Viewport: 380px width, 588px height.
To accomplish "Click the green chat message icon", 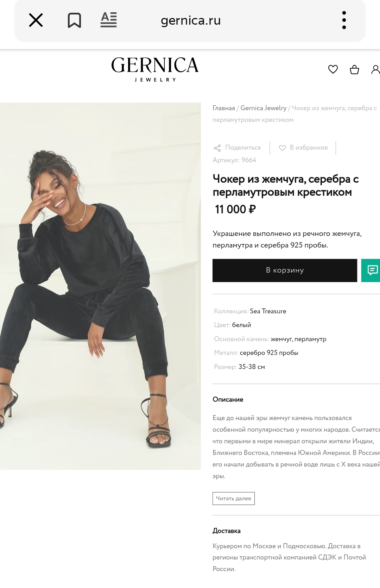I will click(371, 270).
